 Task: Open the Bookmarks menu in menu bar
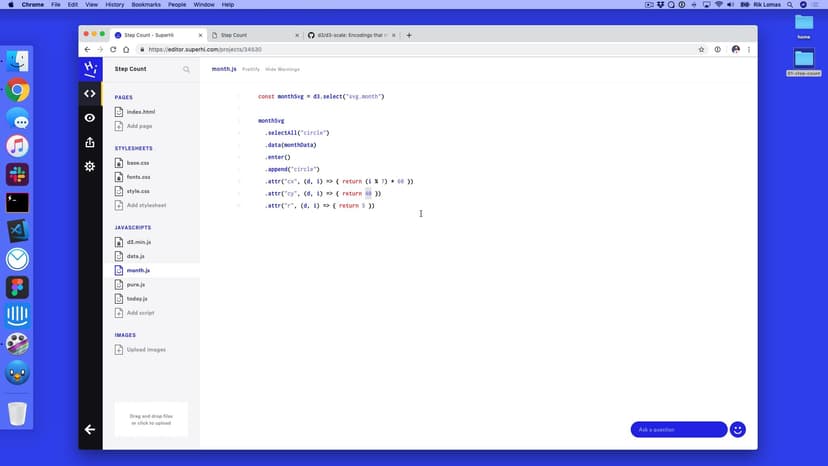[145, 5]
